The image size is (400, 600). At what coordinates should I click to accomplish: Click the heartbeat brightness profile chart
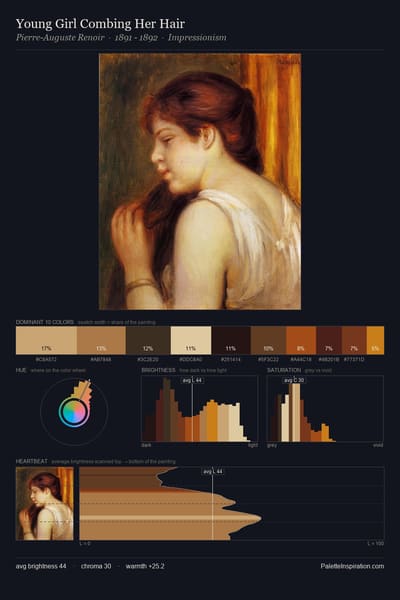click(x=232, y=504)
